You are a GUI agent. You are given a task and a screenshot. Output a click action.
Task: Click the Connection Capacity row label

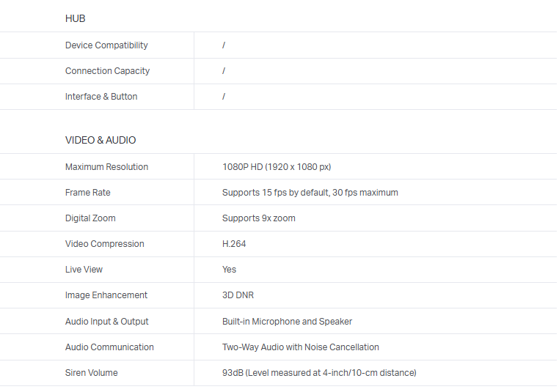(x=107, y=71)
